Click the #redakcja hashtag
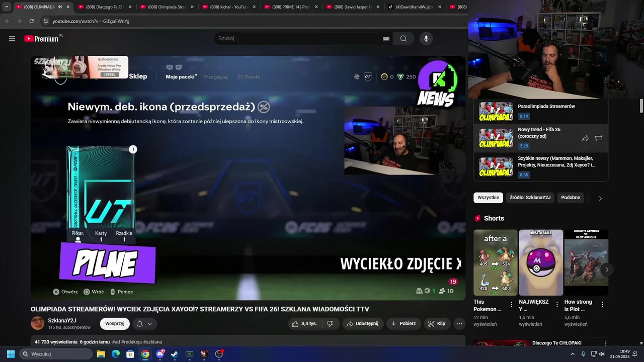This screenshot has height=362, width=644. click(x=131, y=342)
